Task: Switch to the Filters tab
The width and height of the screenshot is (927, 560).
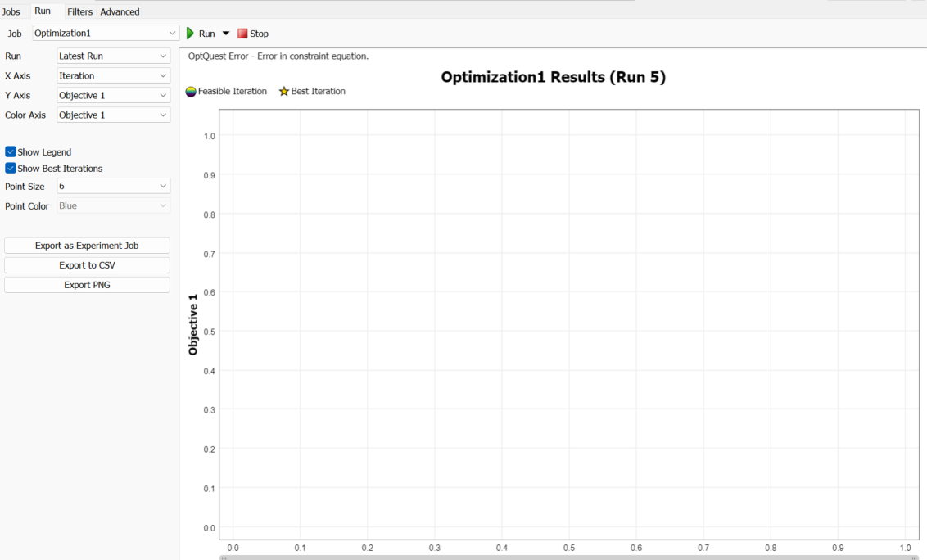Action: click(79, 11)
